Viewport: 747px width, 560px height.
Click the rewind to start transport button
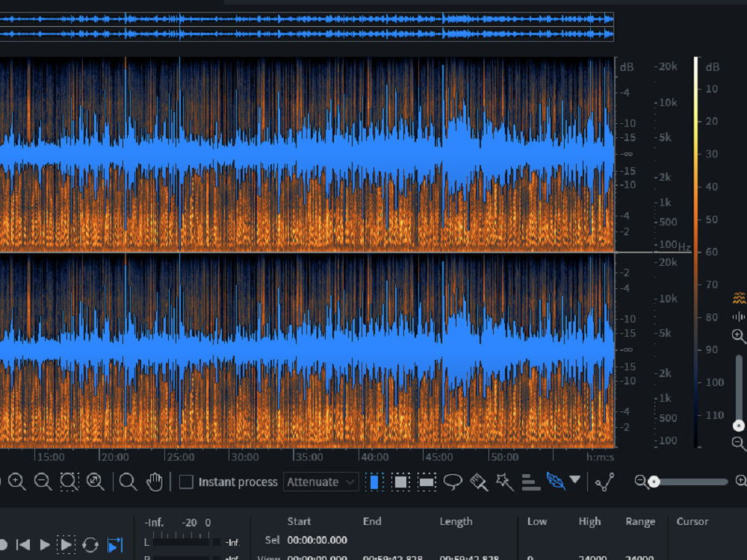[23, 544]
